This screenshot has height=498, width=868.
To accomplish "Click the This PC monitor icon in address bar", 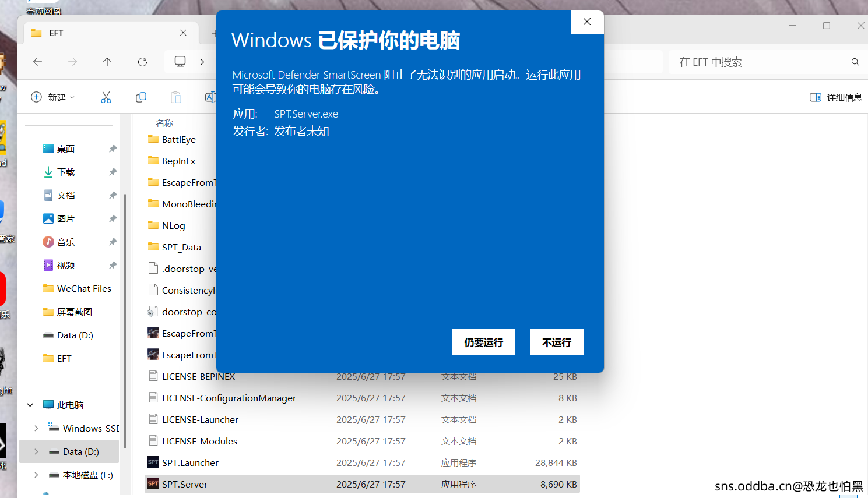I will [x=180, y=61].
